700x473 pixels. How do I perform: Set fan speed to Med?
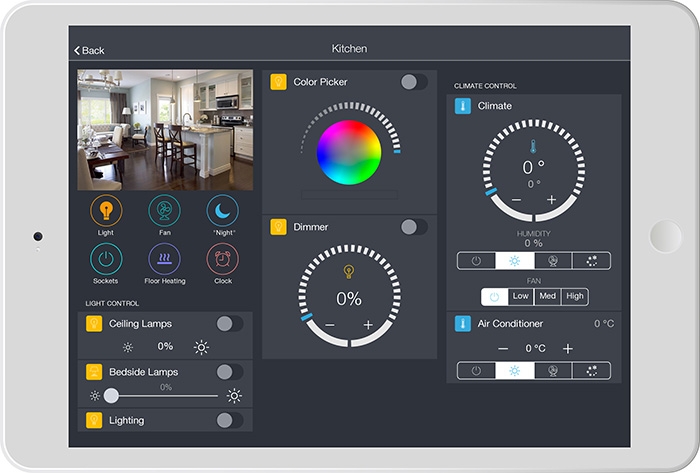[x=547, y=296]
